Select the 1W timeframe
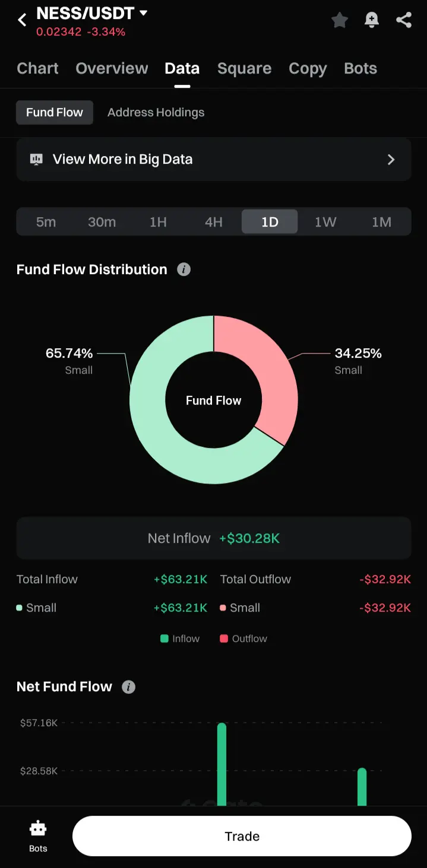 (325, 222)
